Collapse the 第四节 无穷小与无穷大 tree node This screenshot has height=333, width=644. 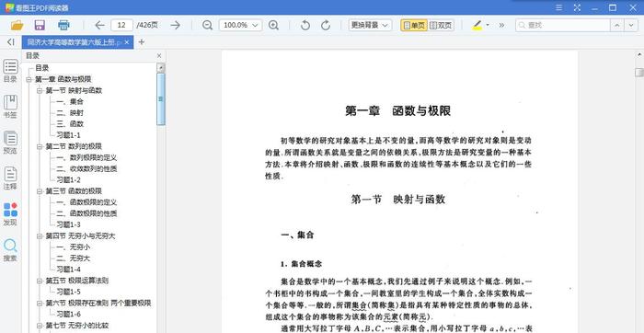click(40, 236)
